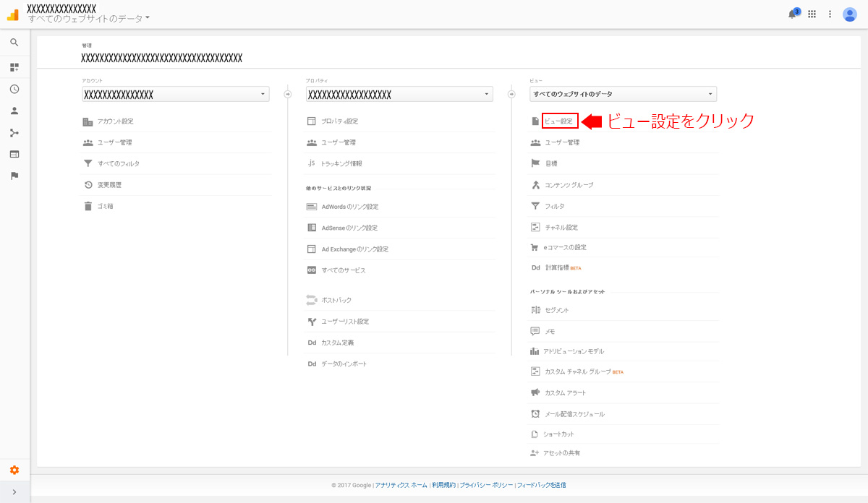The width and height of the screenshot is (868, 503).
Task: Click the プライバシー ポリシー footer link
Action: pos(486,485)
